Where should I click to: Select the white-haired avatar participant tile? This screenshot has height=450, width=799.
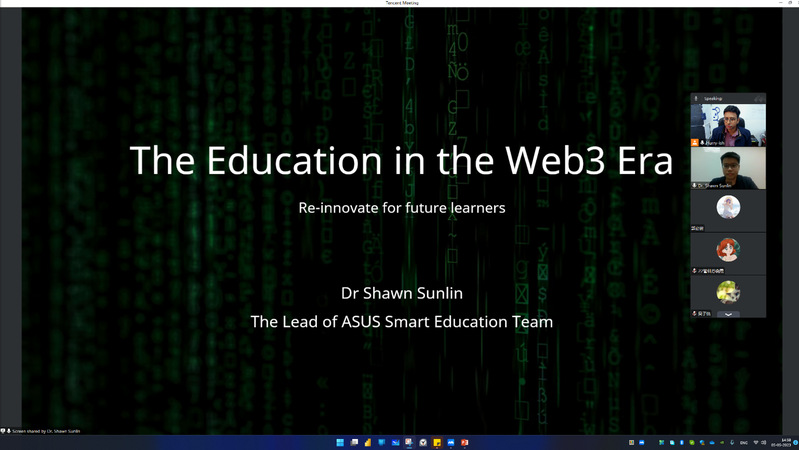point(728,208)
